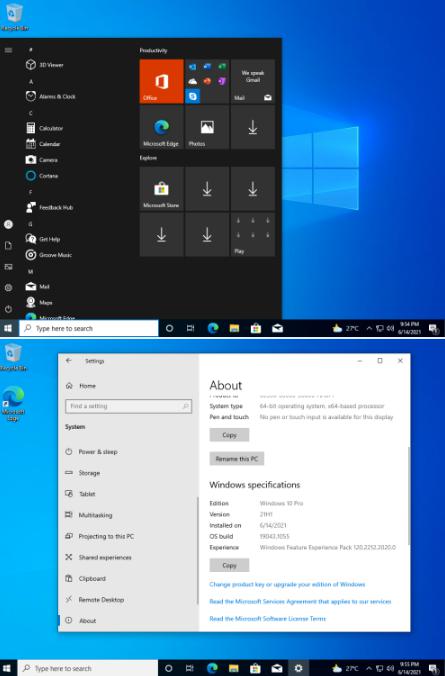Click File Explorer in taskbar under Start menu
445x676 pixels.
point(234,329)
